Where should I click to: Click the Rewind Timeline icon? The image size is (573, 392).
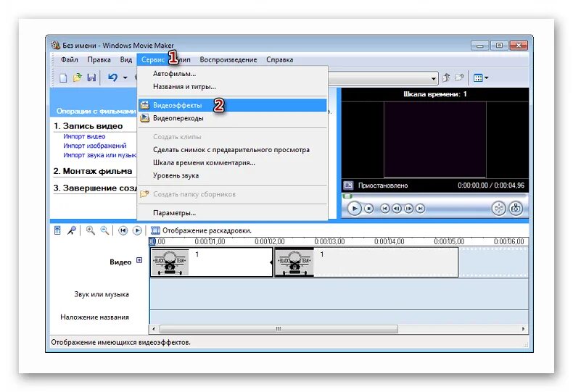click(x=123, y=230)
